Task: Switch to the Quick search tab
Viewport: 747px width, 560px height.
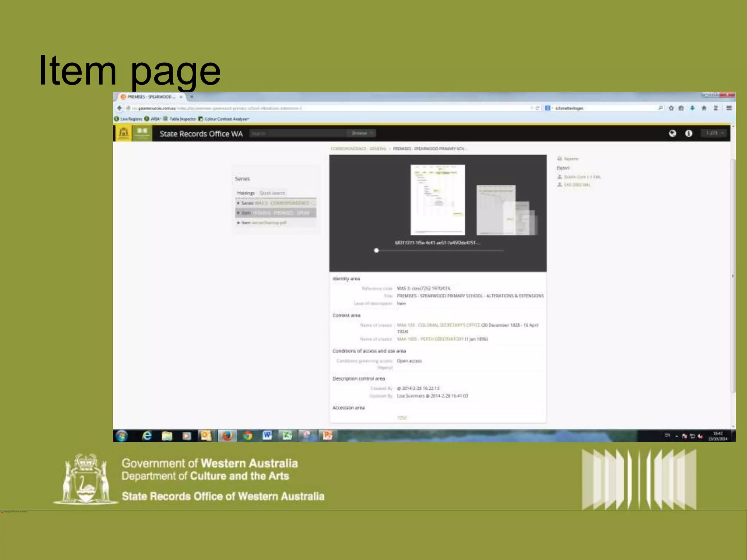Action: click(272, 193)
